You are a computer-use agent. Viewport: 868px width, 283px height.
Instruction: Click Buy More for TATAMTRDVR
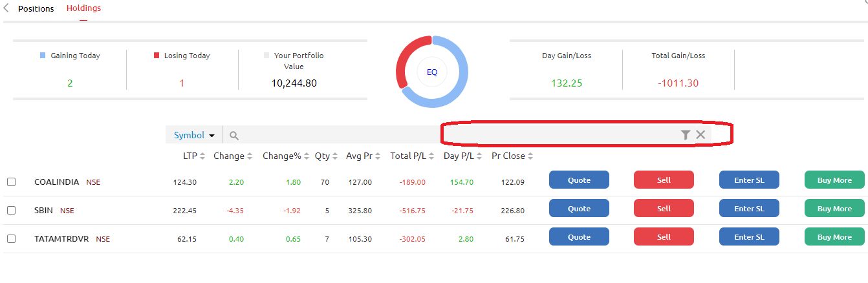[834, 237]
